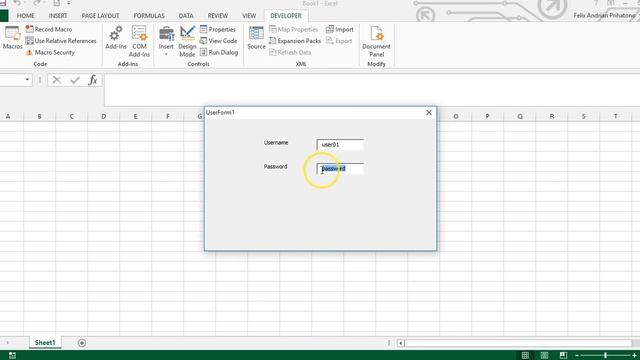The width and height of the screenshot is (640, 360).
Task: Toggle Use Relative References
Action: click(61, 41)
